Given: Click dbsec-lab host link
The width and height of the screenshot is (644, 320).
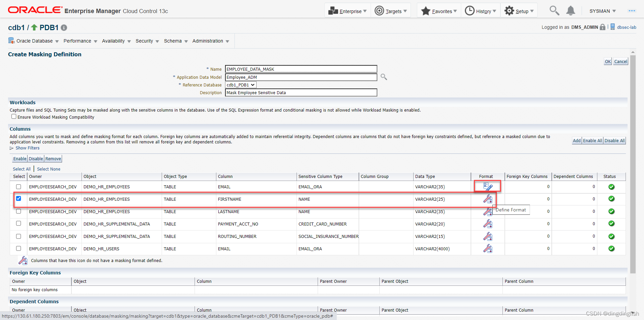Looking at the screenshot, I should [x=627, y=27].
